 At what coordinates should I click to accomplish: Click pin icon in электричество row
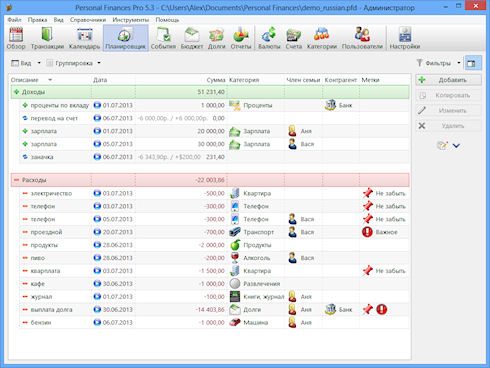pos(368,193)
